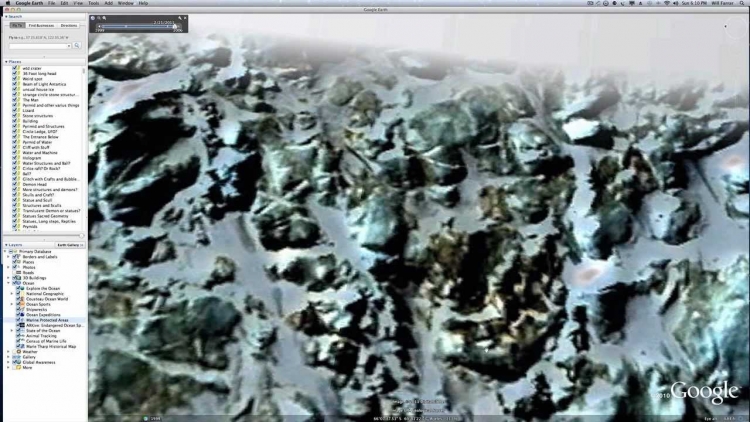750x422 pixels.
Task: Click Marie Tharp Historical Map icon
Action: (x=22, y=346)
